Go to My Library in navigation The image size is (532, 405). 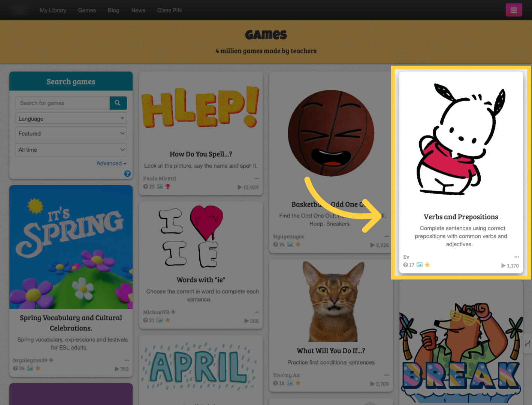[53, 10]
